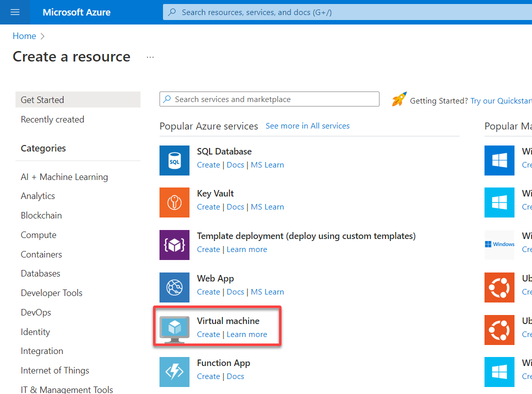The height and width of the screenshot is (394, 532).
Task: Click the Quickstart rocket icon
Action: 399,99
